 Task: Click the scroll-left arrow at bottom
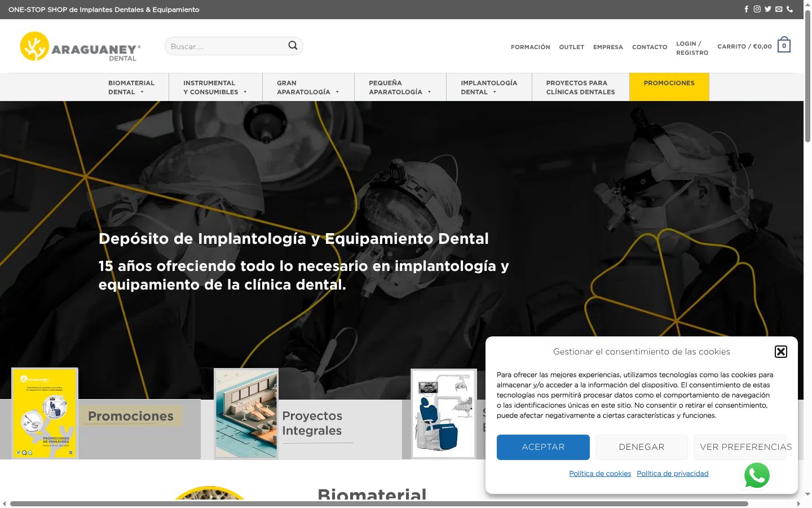coord(4,503)
